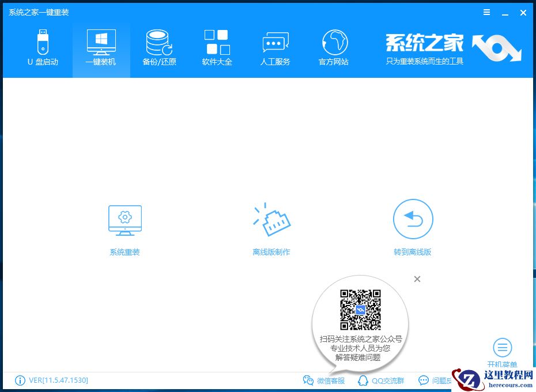Start 系统重装 system reinstall
Image resolution: width=536 pixels, height=392 pixels.
coord(124,228)
